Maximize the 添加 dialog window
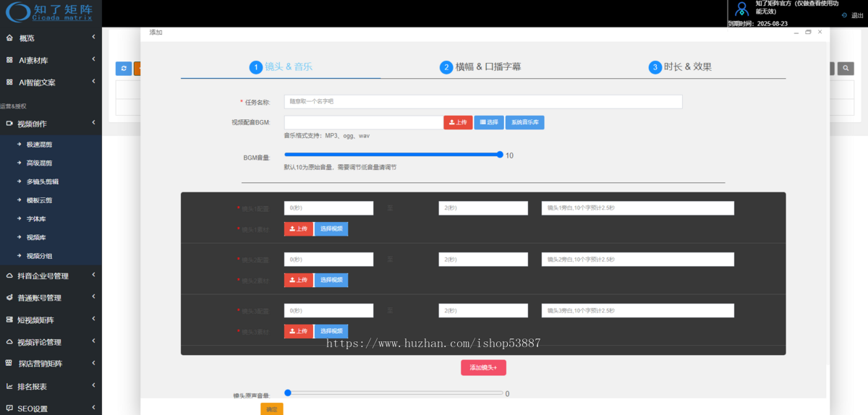Image resolution: width=868 pixels, height=415 pixels. tap(808, 32)
